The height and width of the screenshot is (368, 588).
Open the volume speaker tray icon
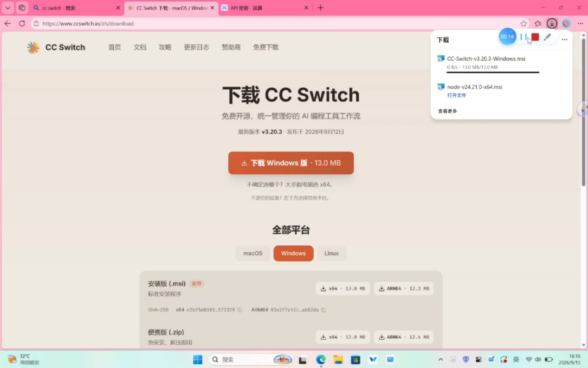click(538, 360)
